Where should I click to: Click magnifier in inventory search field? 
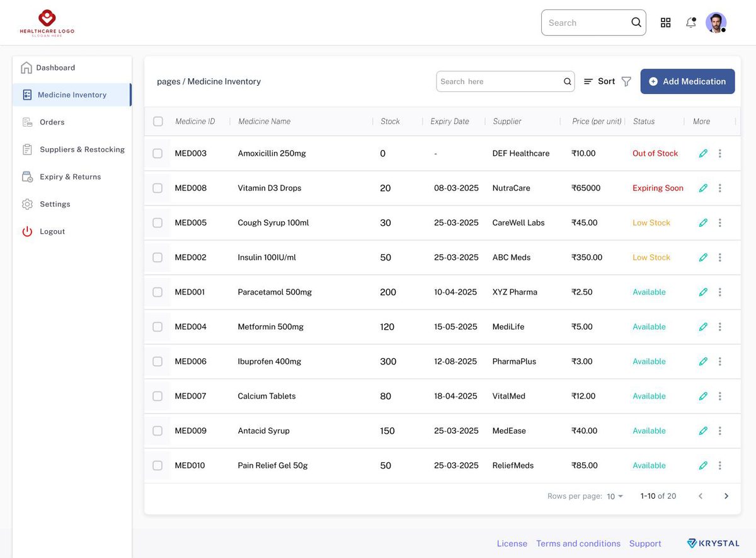pyautogui.click(x=567, y=81)
